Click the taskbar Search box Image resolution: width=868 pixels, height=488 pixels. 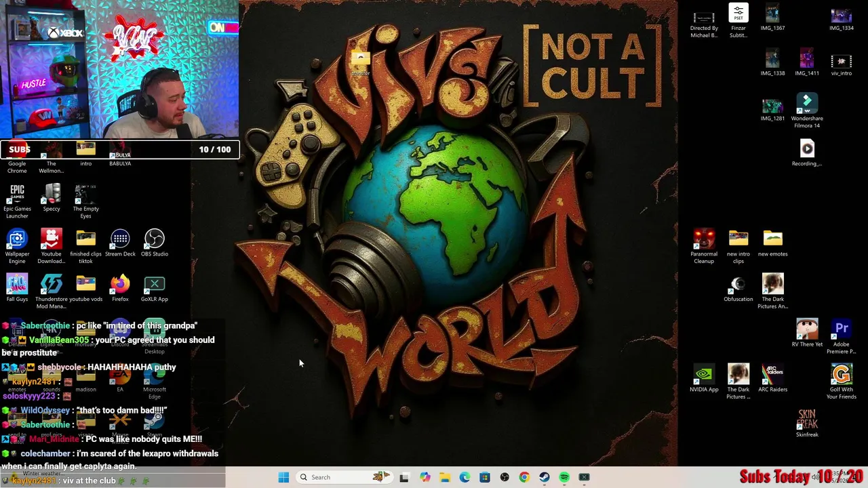tap(343, 477)
